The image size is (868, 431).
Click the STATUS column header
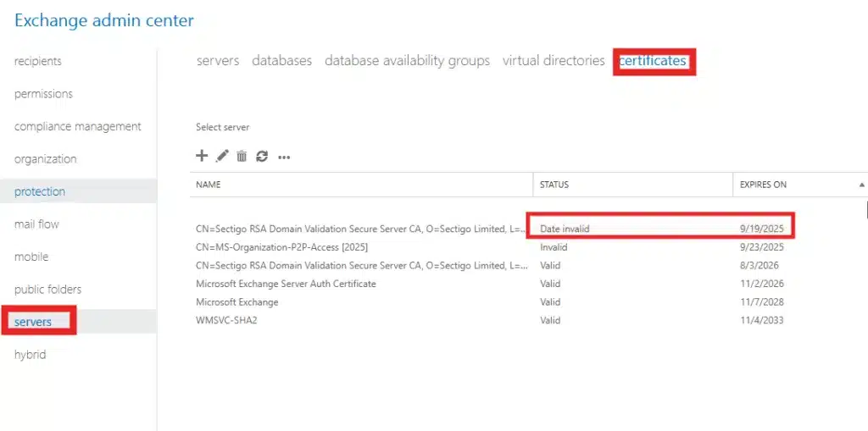(554, 185)
